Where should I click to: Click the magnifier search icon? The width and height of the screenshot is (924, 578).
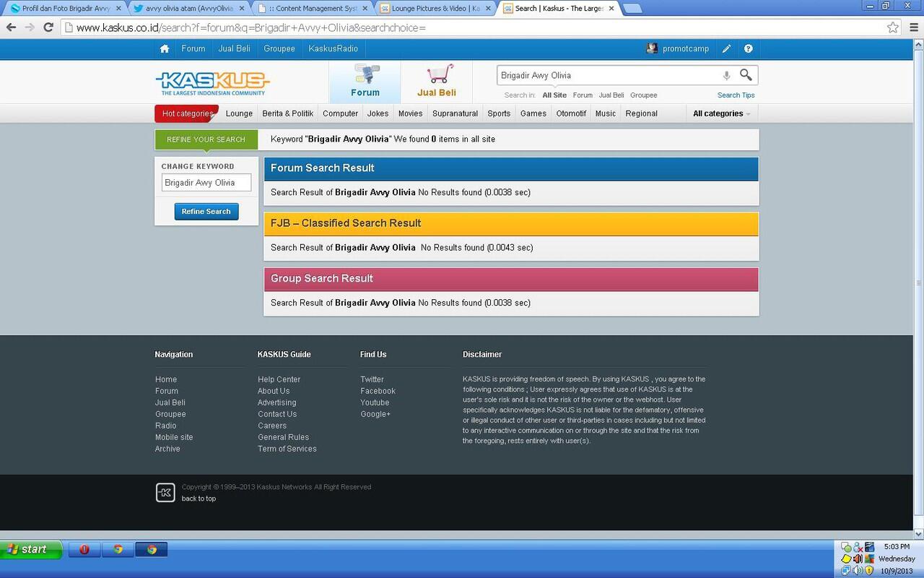point(746,75)
